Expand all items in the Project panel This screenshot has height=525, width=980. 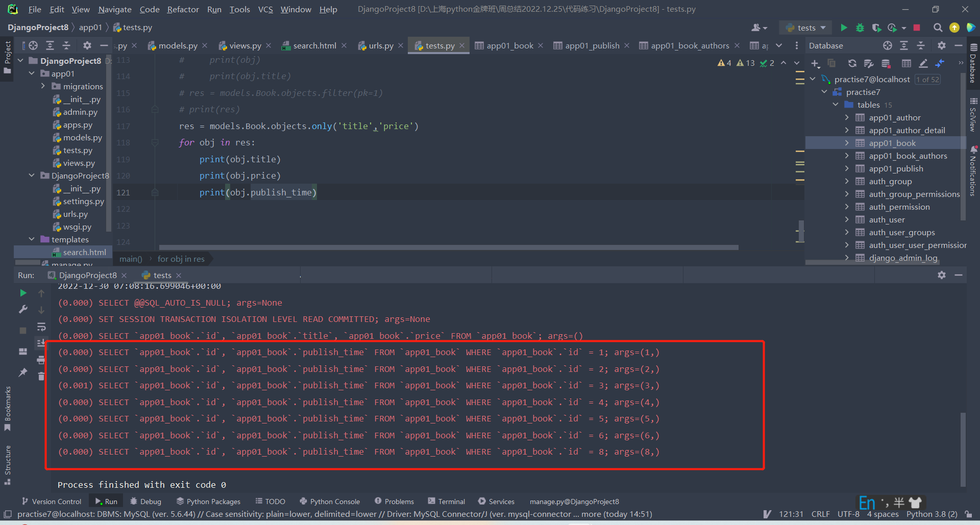[x=50, y=45]
